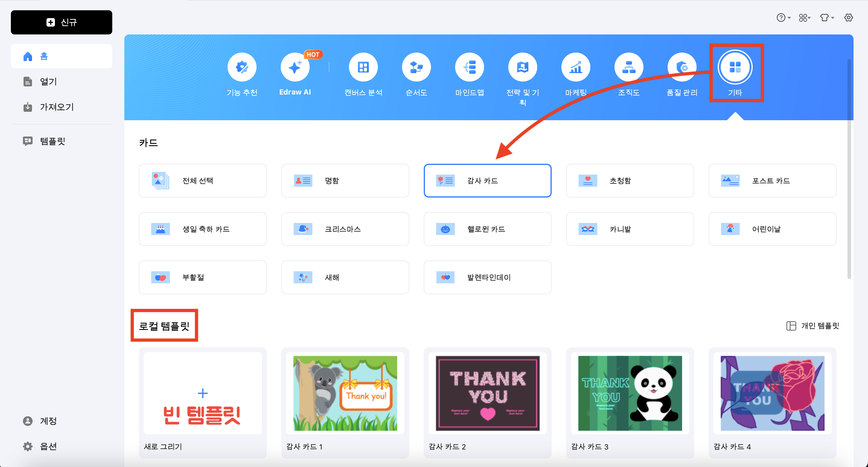
Task: Click the 로컬 템플릿 heading text
Action: coord(164,326)
